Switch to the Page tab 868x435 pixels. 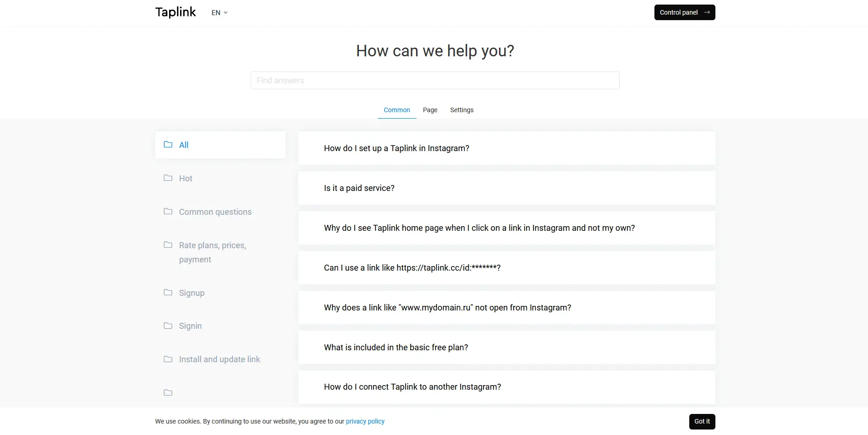430,110
